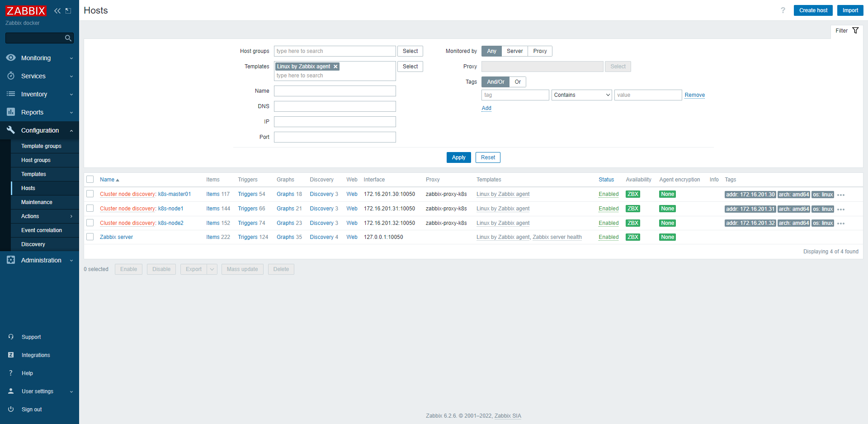
Task: Click the Filter funnel icon
Action: tap(855, 30)
